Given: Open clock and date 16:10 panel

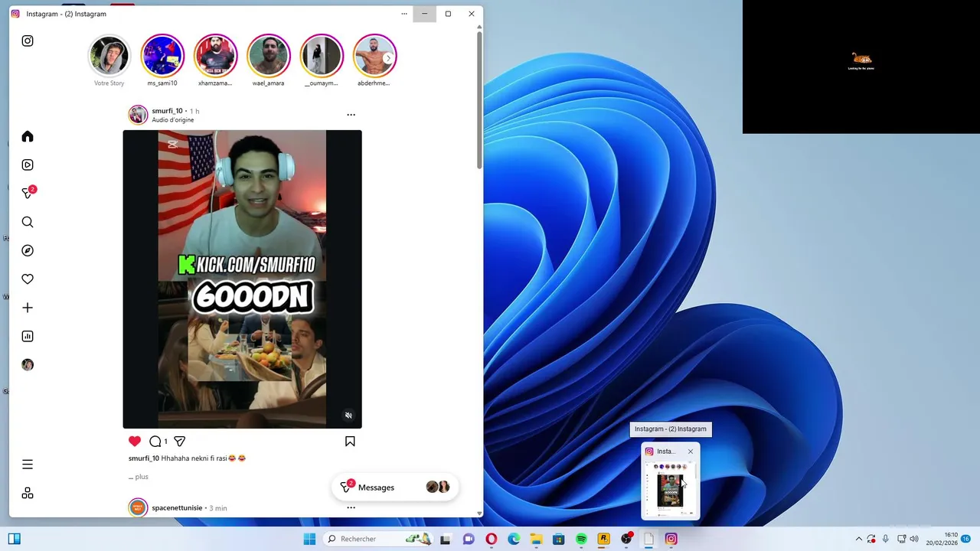Looking at the screenshot, I should [942, 539].
